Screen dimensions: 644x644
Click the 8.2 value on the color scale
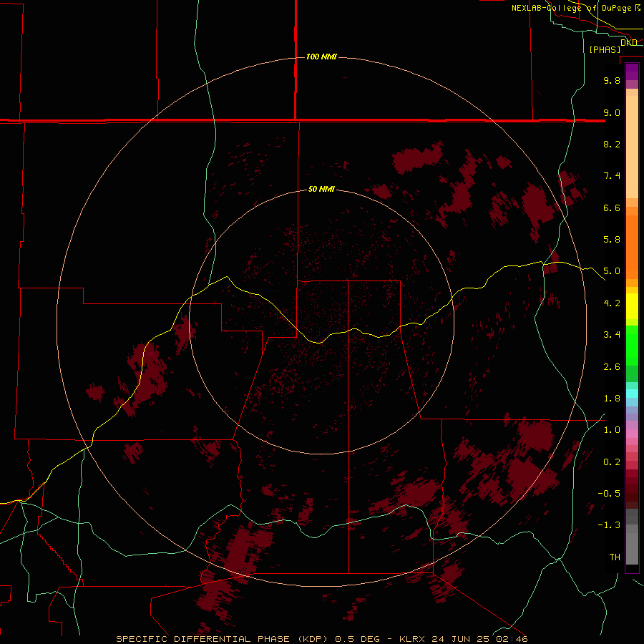coord(612,144)
